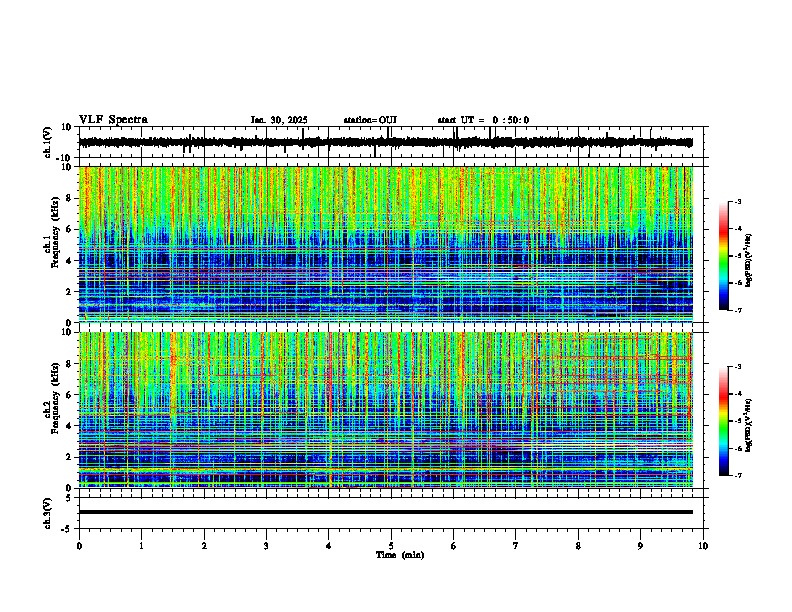Click ch.2 spectrogram '4' kHz tick label

[70, 426]
